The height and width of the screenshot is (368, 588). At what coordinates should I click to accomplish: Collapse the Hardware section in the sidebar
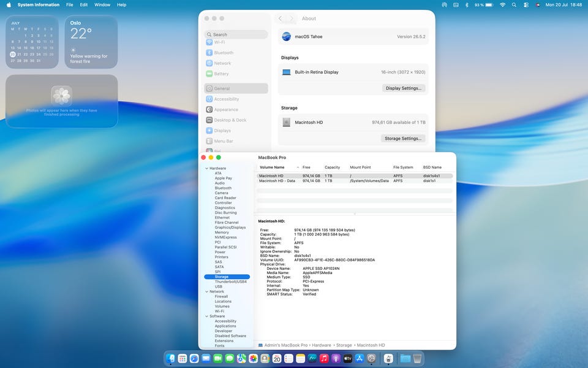(x=206, y=168)
